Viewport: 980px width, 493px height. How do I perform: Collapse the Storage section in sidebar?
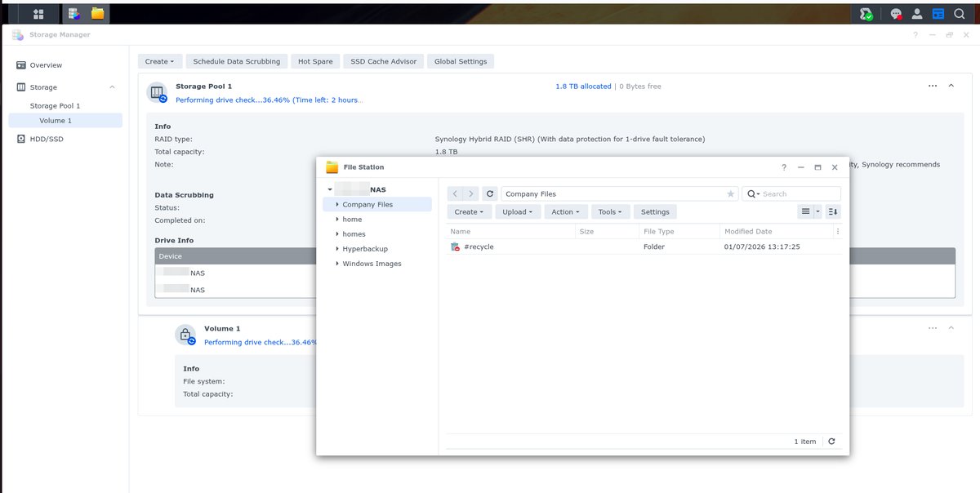(112, 87)
